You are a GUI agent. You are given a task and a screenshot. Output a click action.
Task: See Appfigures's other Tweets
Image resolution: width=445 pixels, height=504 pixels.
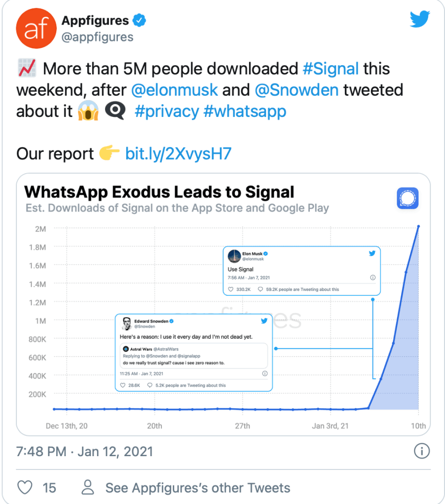[x=198, y=488]
